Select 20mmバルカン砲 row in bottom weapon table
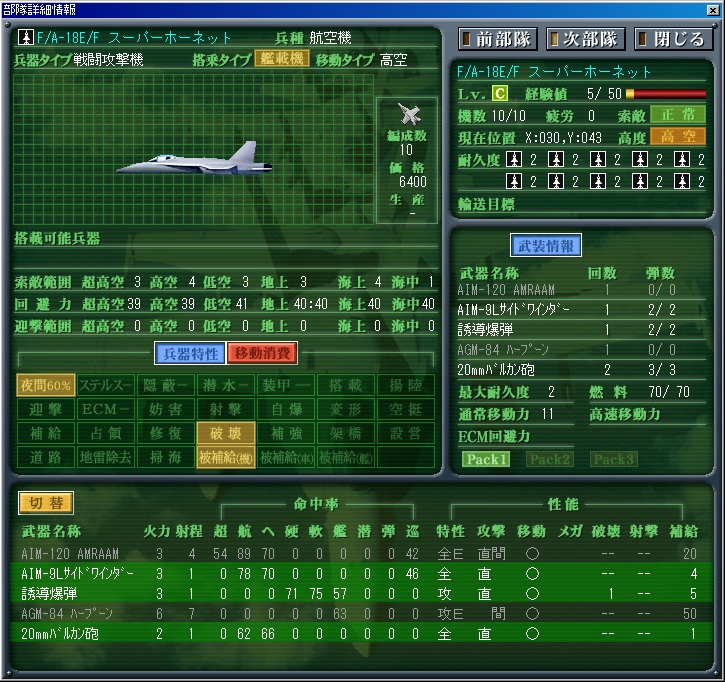This screenshot has height=682, width=725. pos(361,633)
